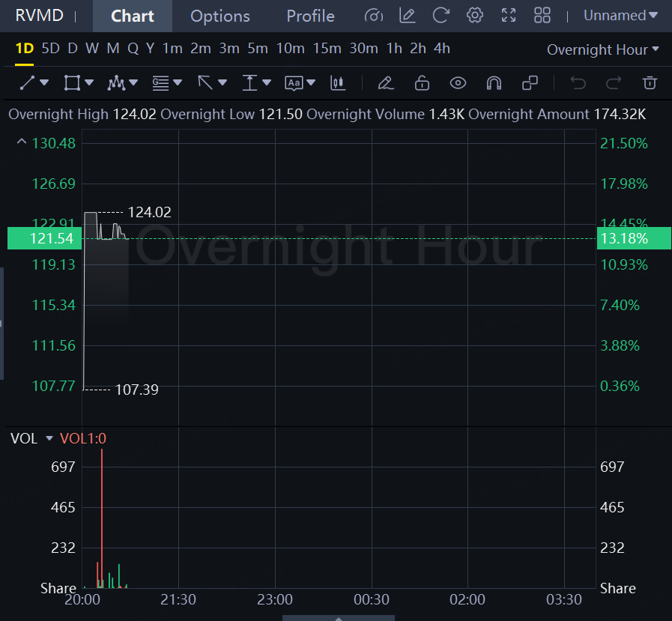The width and height of the screenshot is (672, 621).
Task: Toggle drawings visibility eye icon
Action: point(458,82)
